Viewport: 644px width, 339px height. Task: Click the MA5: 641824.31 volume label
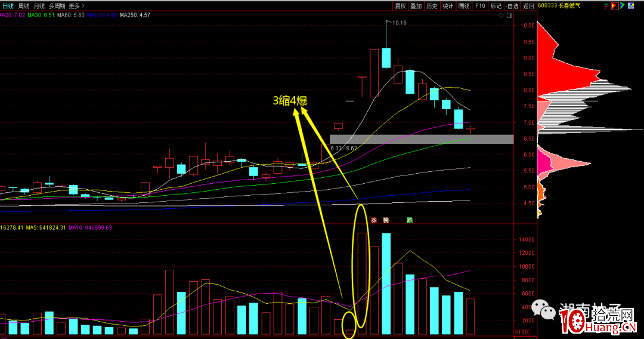pos(45,227)
